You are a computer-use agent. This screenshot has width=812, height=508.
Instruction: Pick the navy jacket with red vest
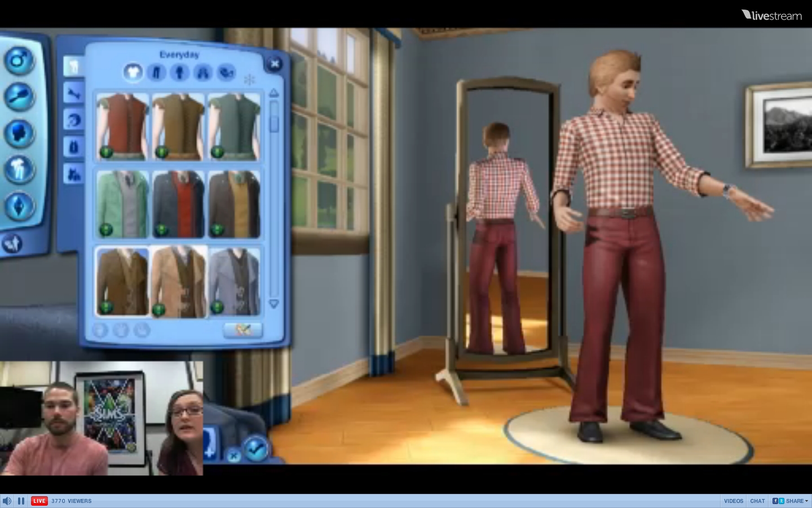pos(178,204)
